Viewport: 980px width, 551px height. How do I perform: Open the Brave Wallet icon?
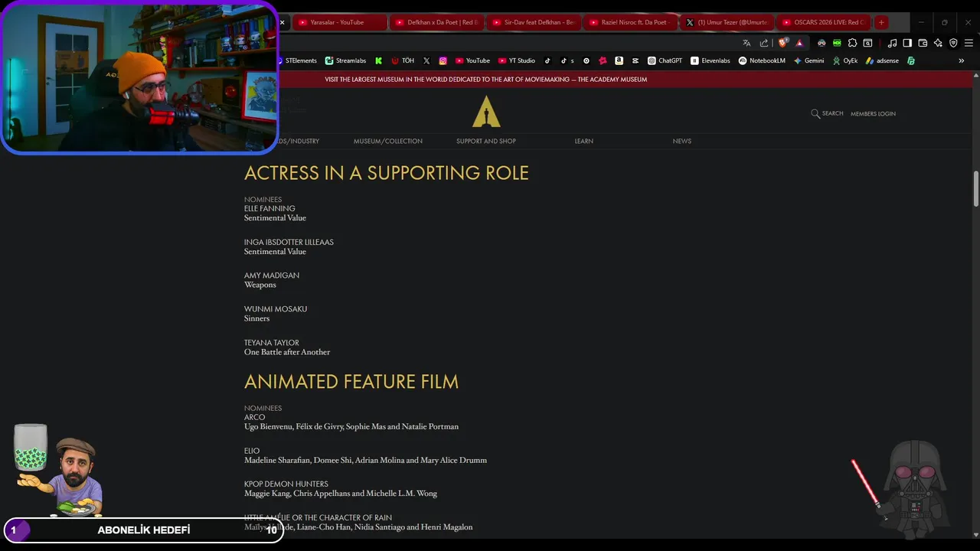pyautogui.click(x=923, y=43)
